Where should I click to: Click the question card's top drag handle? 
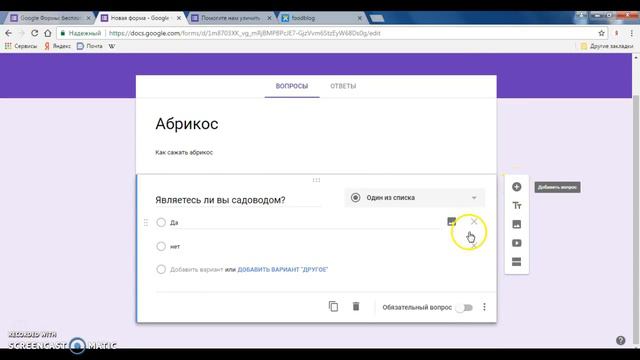tap(316, 180)
